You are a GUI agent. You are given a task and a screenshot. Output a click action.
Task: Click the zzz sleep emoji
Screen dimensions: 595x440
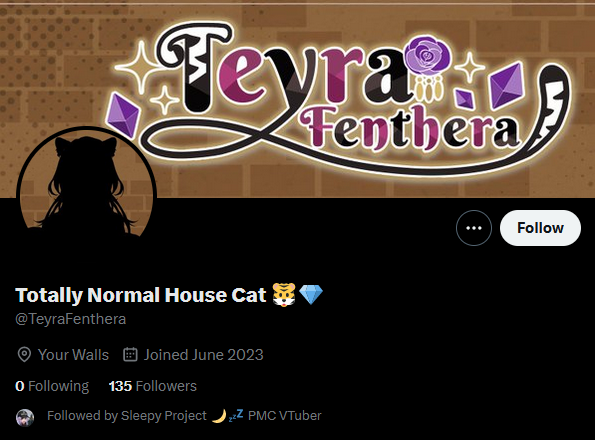[236, 415]
